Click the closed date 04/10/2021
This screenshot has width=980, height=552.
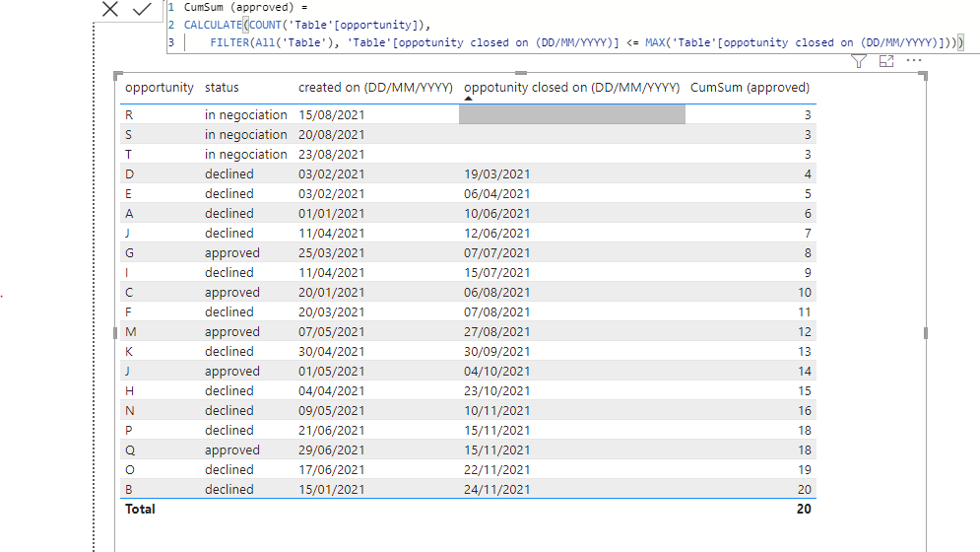point(496,372)
